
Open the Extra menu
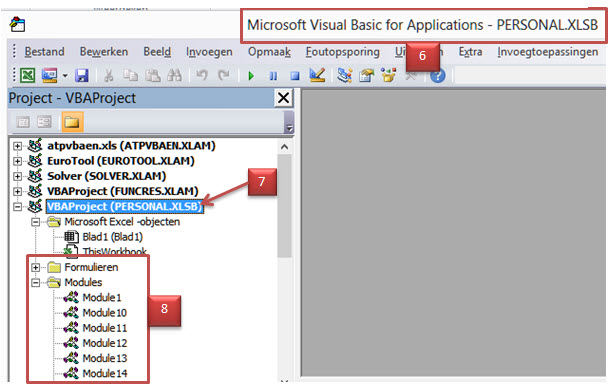click(x=470, y=52)
